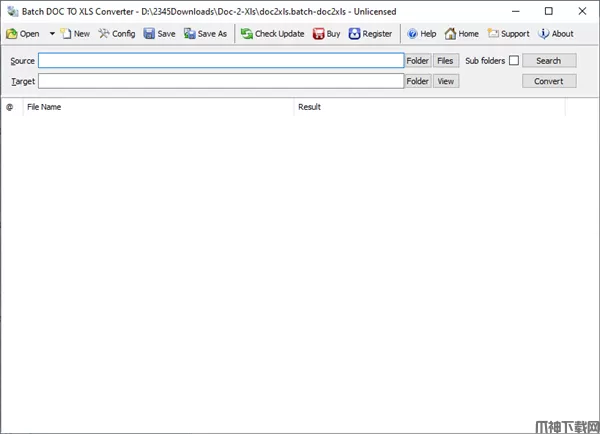Click the View button for Target

(446, 81)
